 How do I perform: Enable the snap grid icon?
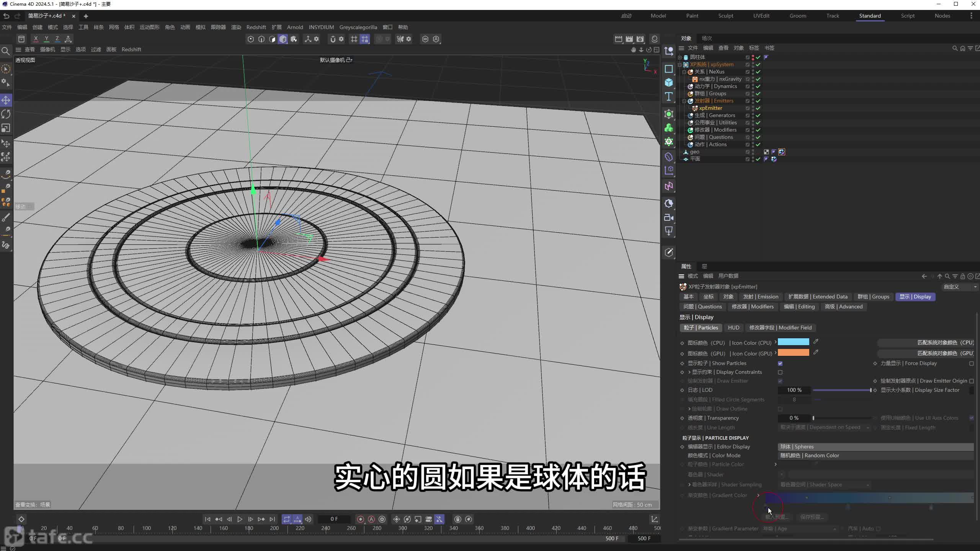[x=354, y=39]
